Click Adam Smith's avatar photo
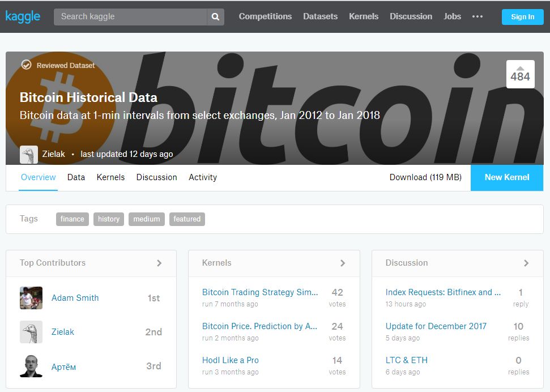The width and height of the screenshot is (550, 392). click(31, 298)
